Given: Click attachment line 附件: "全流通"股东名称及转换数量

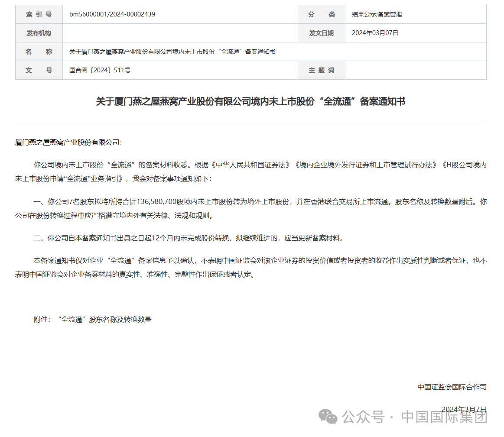Looking at the screenshot, I should coord(93,320).
